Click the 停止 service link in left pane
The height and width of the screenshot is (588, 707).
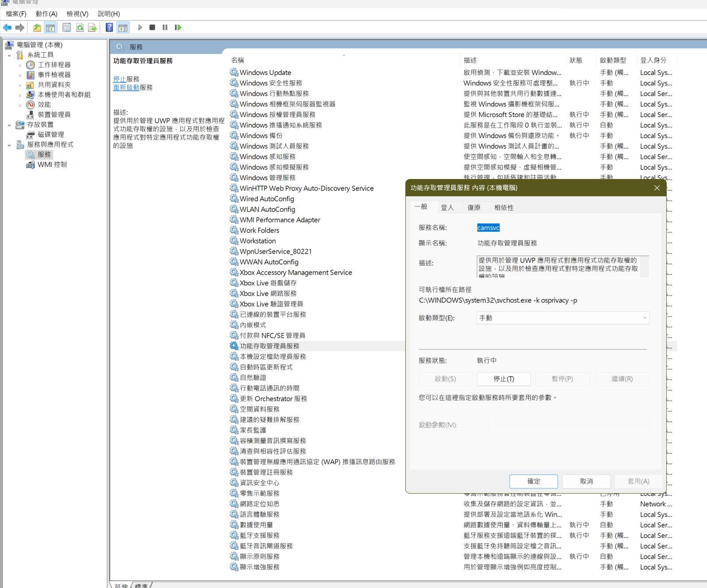pyautogui.click(x=120, y=79)
